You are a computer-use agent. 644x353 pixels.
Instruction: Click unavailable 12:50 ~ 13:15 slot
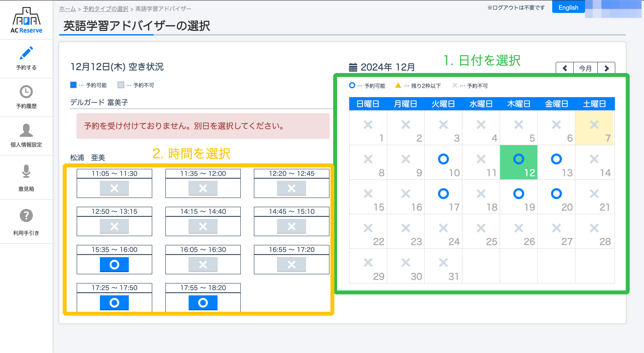pyautogui.click(x=114, y=226)
